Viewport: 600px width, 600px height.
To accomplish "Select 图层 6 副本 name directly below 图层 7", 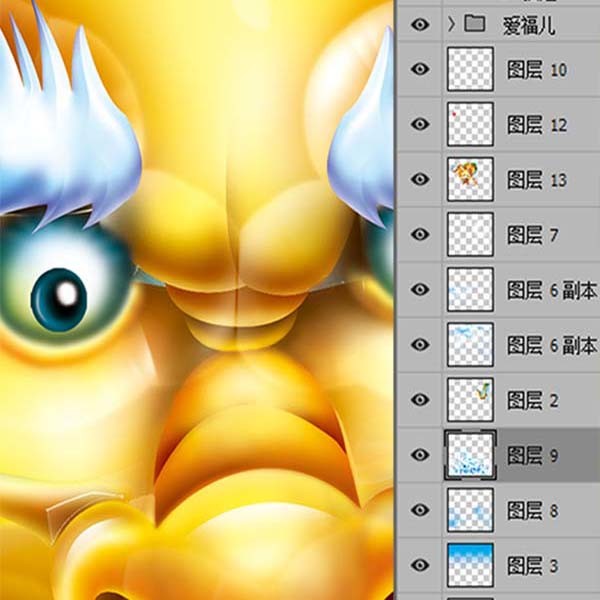I will (x=553, y=290).
